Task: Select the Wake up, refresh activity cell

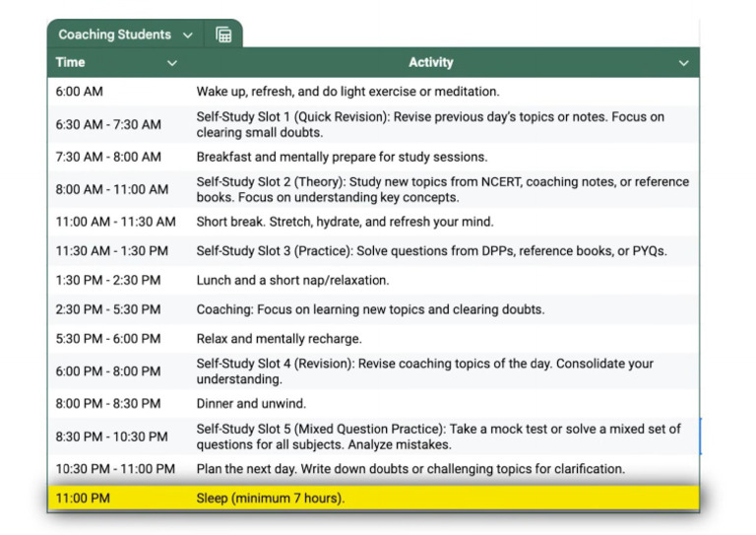Action: (x=444, y=92)
